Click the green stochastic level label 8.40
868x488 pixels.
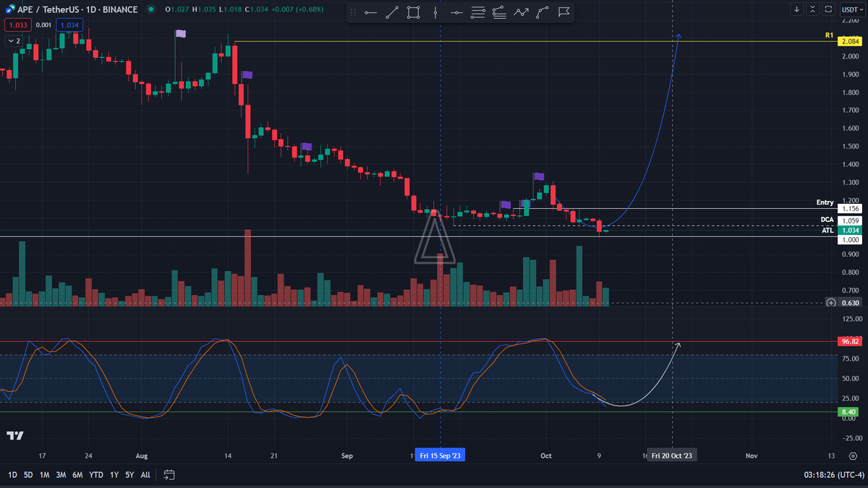point(850,411)
